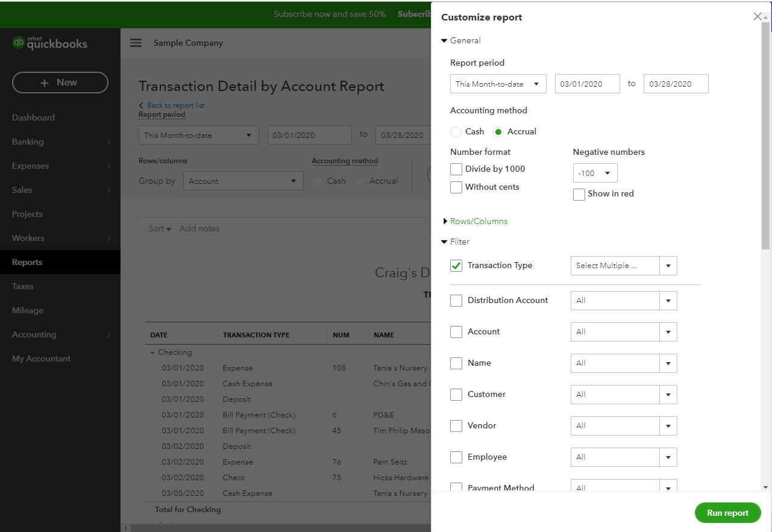
Task: Check Vendor filter checkbox
Action: point(456,426)
